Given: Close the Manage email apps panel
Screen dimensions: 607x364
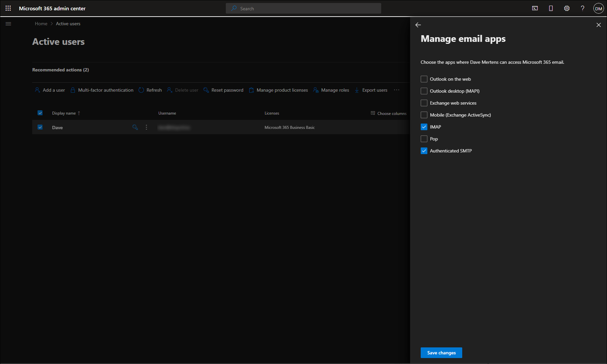Looking at the screenshot, I should tap(599, 25).
